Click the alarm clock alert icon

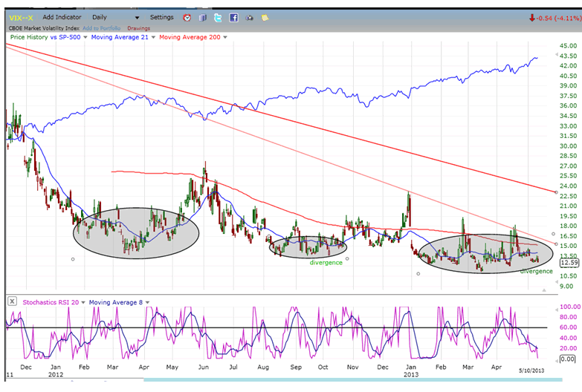pos(187,17)
